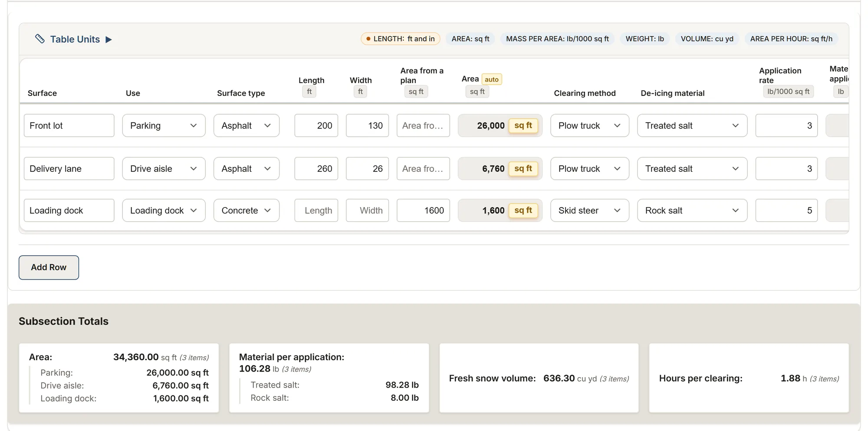868x431 pixels.
Task: Edit the Front lot surface name field
Action: [x=69, y=125]
